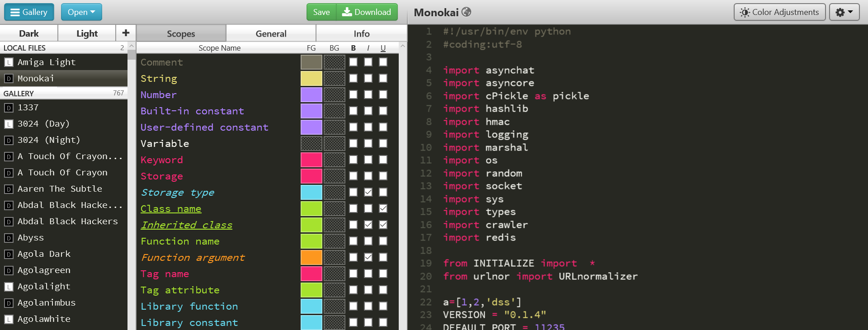Click the Save button

[321, 12]
